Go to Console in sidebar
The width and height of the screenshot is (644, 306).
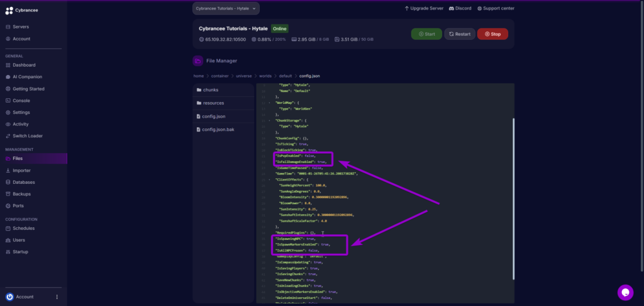(x=21, y=100)
